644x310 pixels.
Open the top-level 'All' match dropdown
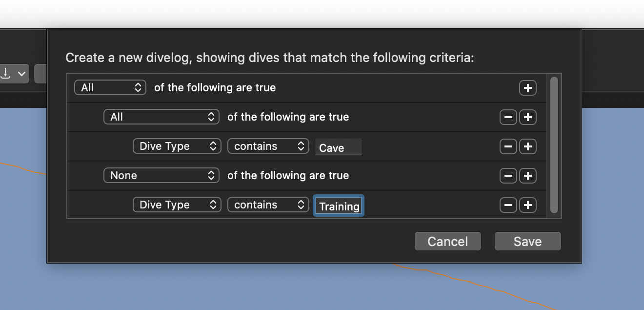click(x=110, y=88)
